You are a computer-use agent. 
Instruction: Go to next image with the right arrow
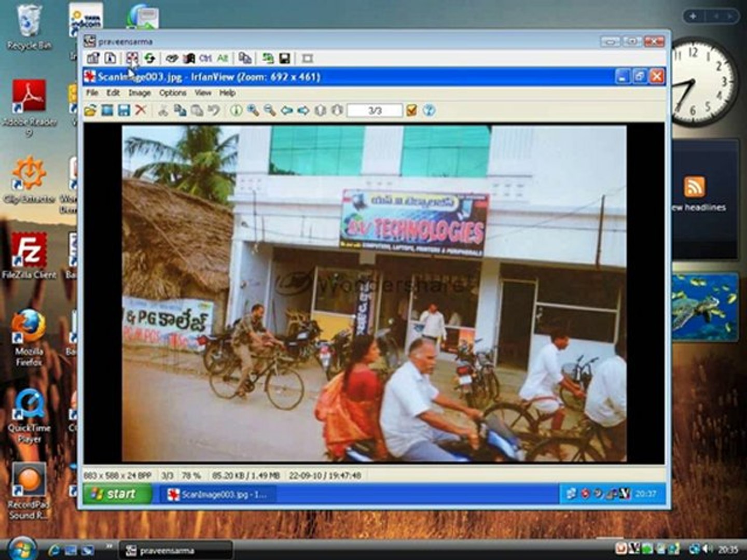(303, 110)
